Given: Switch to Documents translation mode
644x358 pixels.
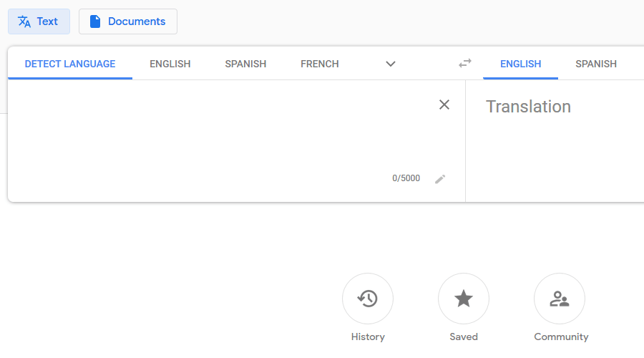Looking at the screenshot, I should click(x=128, y=21).
